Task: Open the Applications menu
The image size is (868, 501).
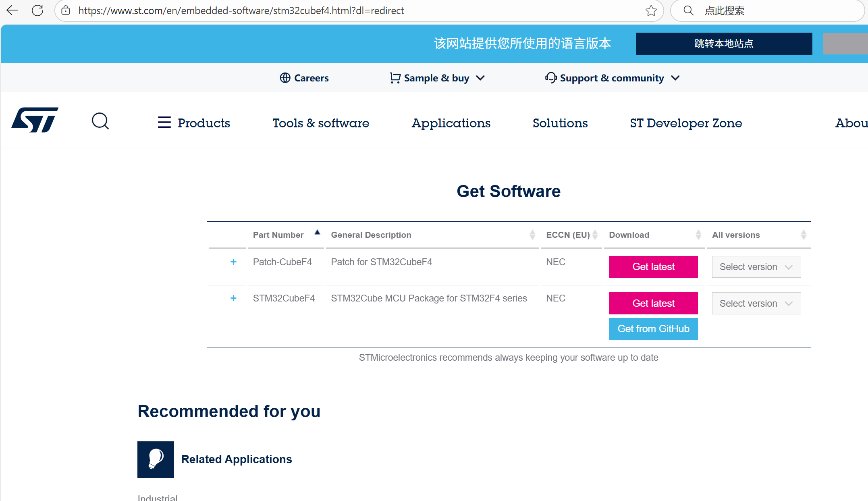Action: tap(451, 123)
